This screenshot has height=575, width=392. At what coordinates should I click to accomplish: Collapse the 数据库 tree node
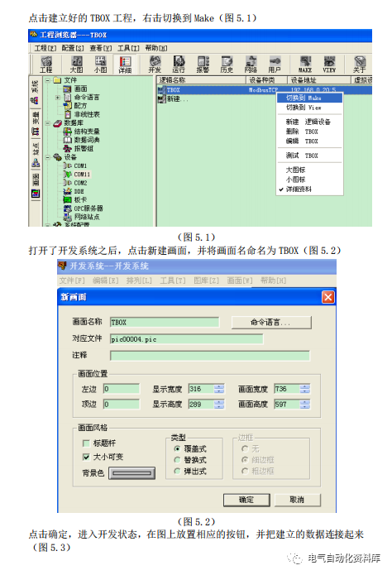[x=48, y=123]
